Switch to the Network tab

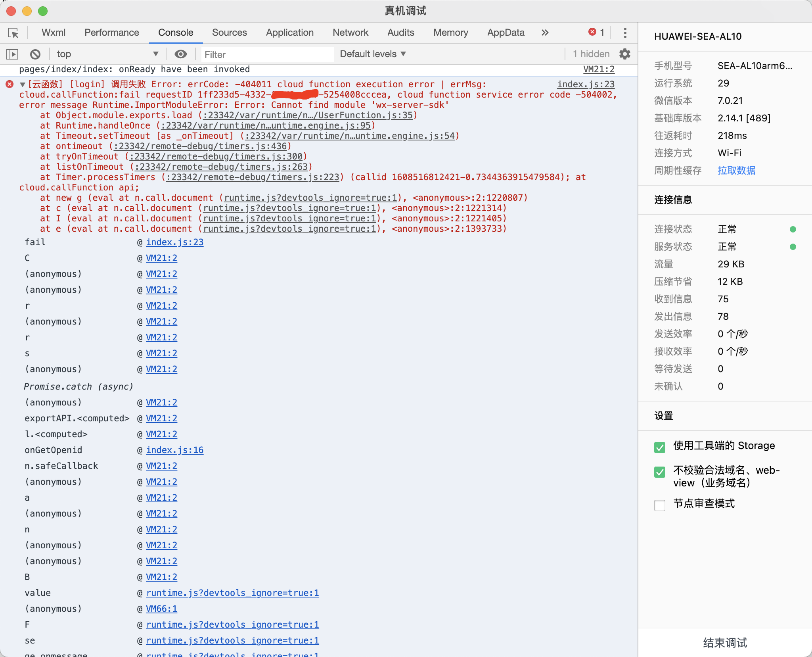[x=350, y=33]
